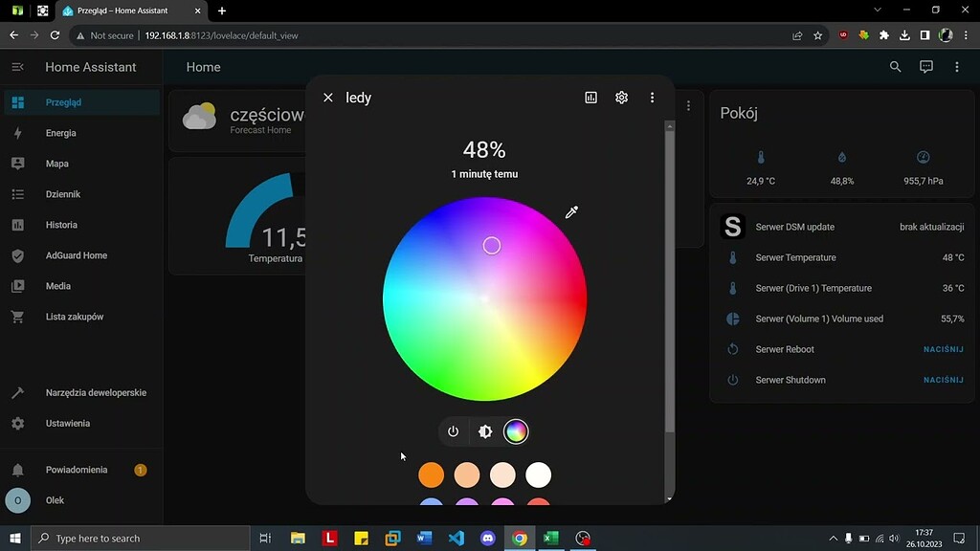This screenshot has width=980, height=551.
Task: Open the ledy three-dot overflow menu
Action: tap(652, 97)
